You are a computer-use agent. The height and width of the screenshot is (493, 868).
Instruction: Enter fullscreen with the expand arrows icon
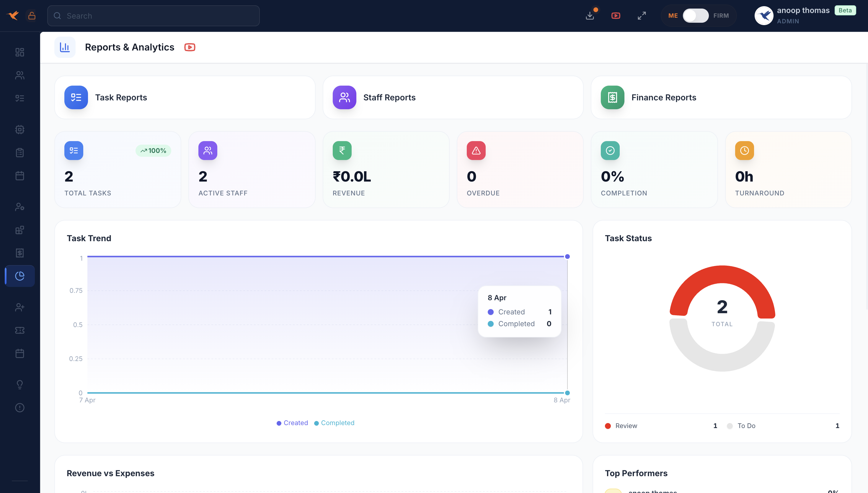tap(642, 16)
